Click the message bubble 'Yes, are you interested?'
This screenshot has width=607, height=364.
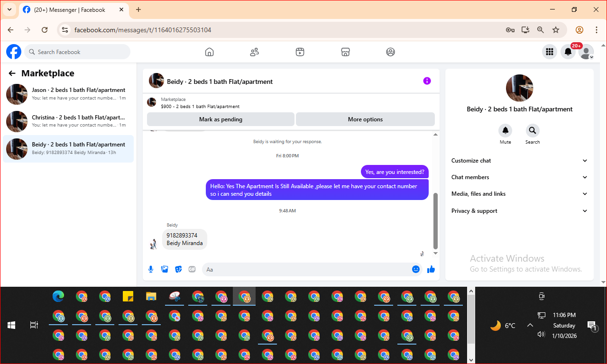coord(395,172)
